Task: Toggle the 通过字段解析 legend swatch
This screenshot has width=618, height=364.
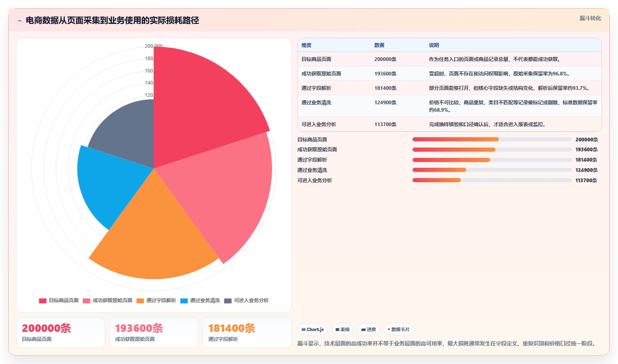Action: click(x=140, y=301)
